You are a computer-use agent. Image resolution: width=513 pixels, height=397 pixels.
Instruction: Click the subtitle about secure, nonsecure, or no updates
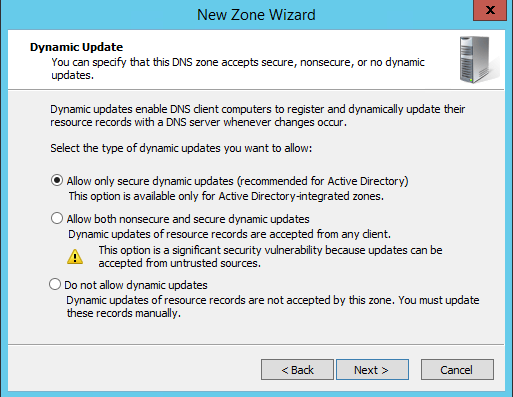coord(238,69)
